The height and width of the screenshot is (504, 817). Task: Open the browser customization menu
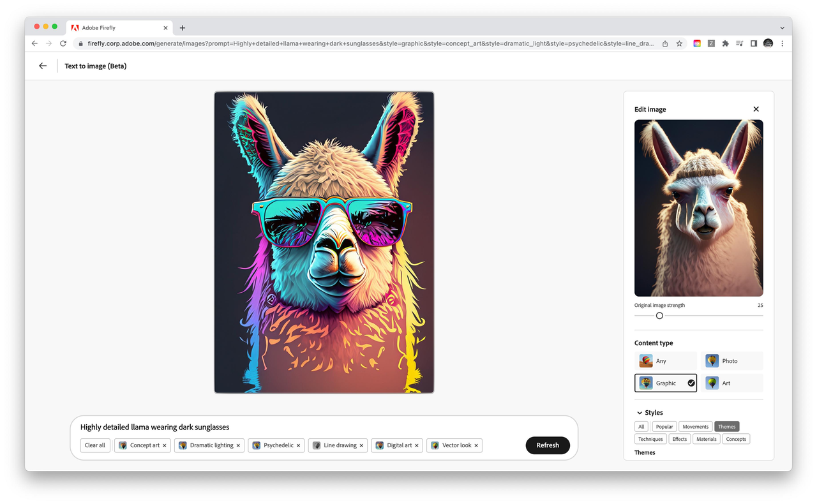783,43
